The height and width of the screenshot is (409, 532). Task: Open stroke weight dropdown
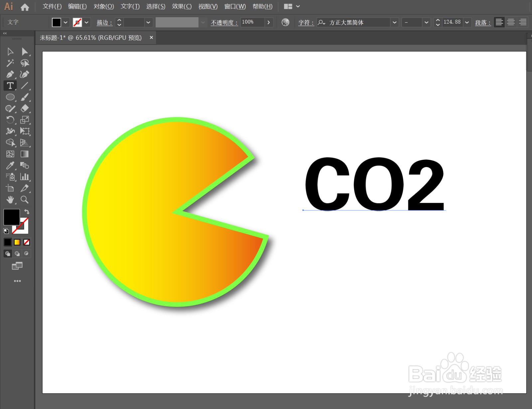tap(148, 22)
